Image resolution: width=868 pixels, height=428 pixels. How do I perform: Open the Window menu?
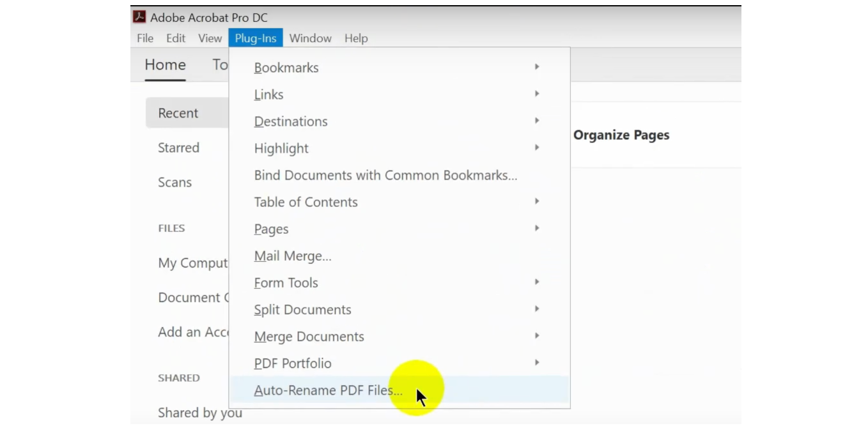(310, 38)
